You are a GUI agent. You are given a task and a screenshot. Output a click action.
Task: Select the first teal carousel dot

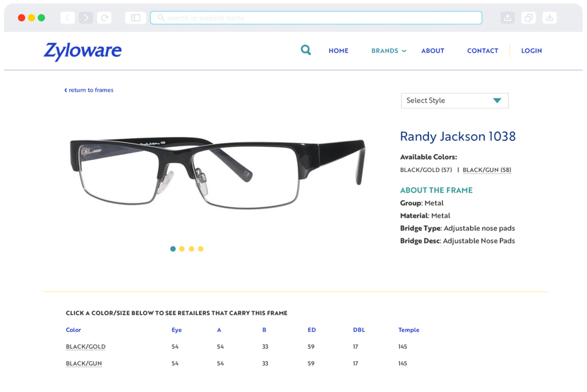click(173, 249)
